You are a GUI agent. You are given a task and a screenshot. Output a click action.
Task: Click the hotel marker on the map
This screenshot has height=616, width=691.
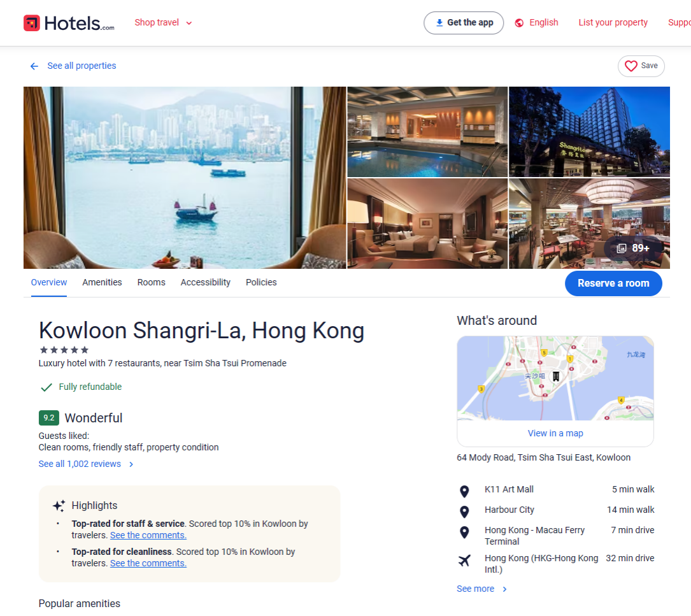click(x=556, y=376)
